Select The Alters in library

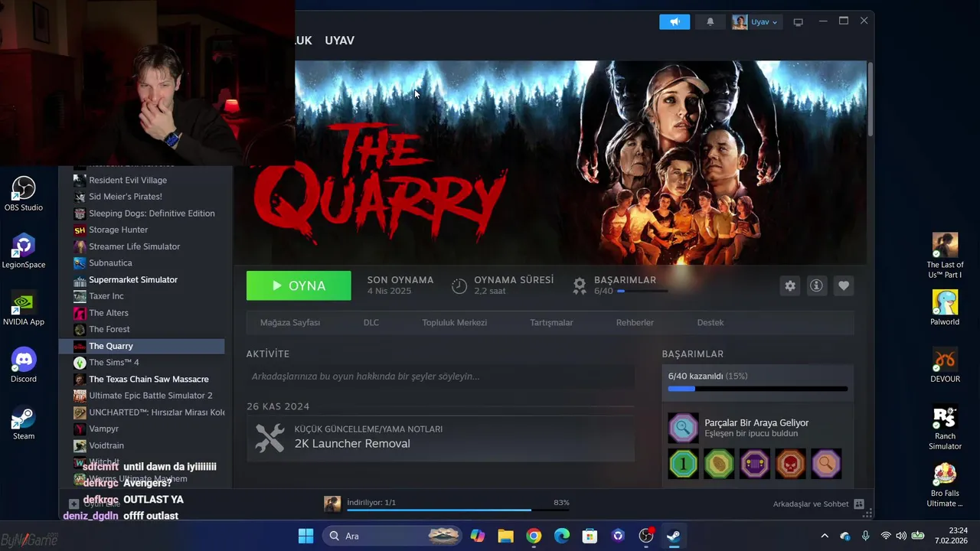pyautogui.click(x=108, y=312)
